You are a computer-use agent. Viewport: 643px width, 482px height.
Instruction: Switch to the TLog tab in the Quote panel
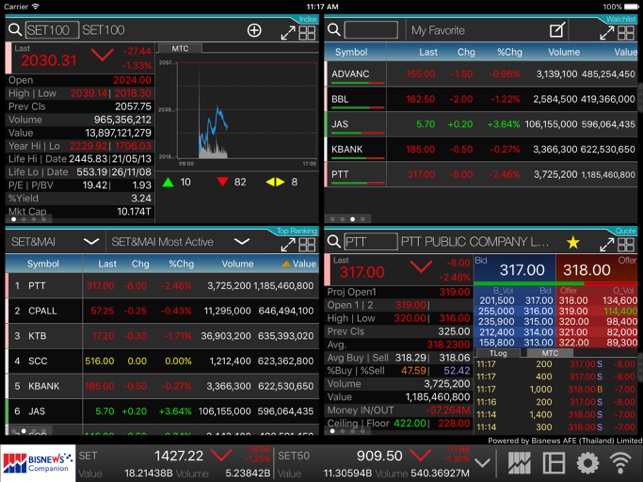[498, 353]
